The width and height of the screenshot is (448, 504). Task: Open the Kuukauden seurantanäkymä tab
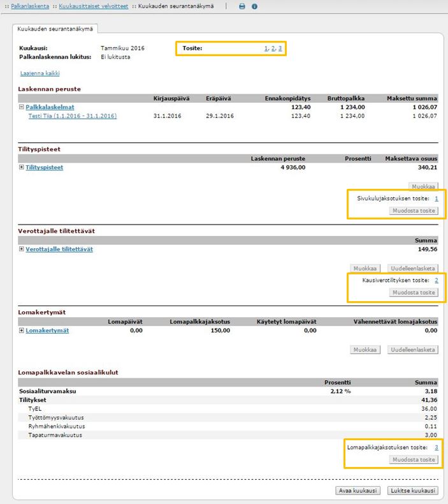pos(55,29)
